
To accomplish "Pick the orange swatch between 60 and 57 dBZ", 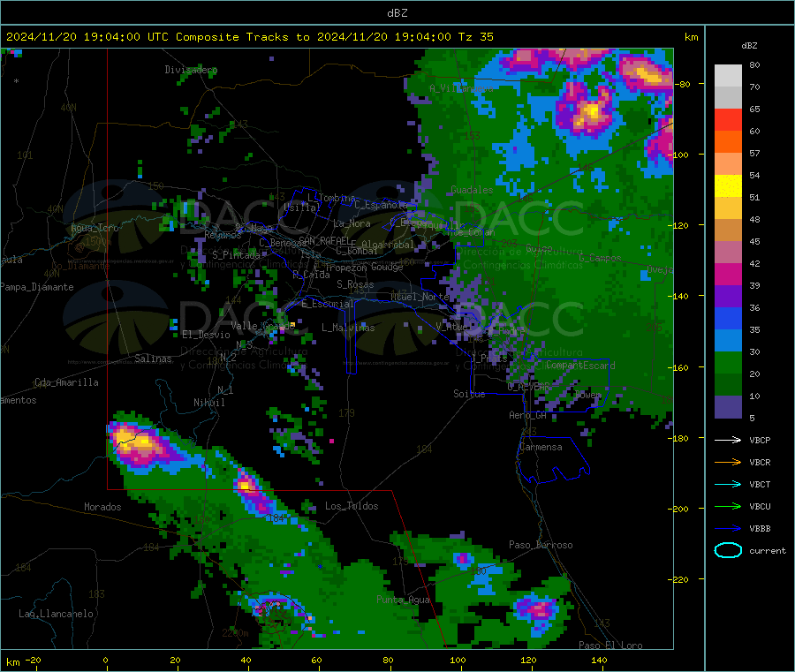I will [728, 142].
